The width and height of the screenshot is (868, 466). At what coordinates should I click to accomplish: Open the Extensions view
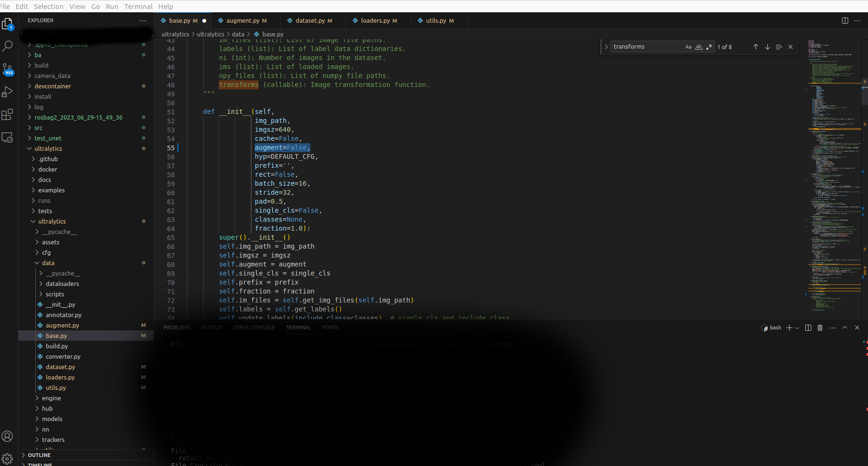coord(8,114)
